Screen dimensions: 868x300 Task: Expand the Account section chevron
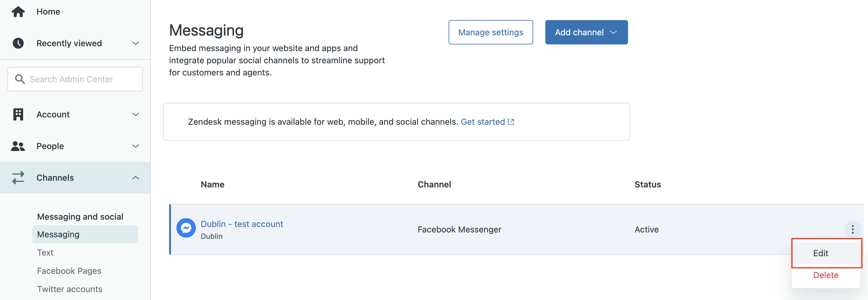tap(135, 114)
